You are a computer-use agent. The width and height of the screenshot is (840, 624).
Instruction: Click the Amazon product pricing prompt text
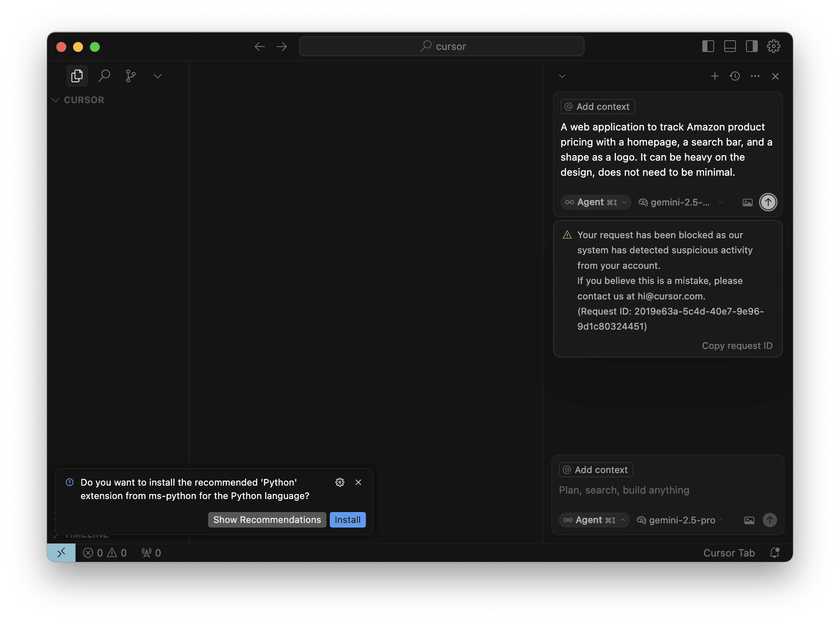click(x=666, y=149)
